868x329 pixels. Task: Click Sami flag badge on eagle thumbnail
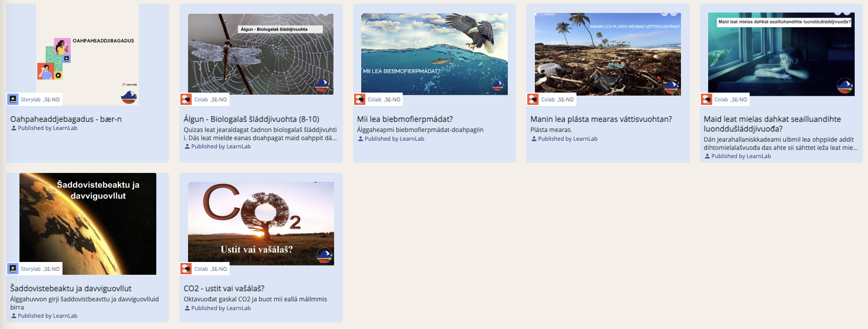[x=498, y=85]
